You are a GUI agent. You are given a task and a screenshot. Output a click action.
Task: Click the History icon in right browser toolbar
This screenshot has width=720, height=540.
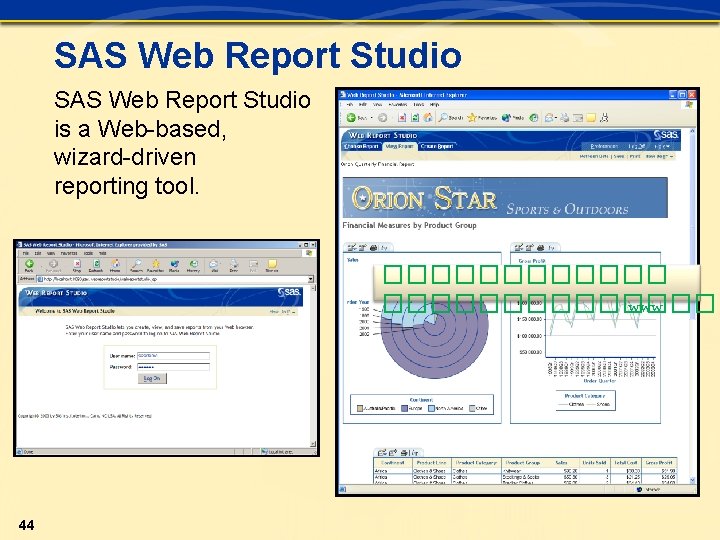click(x=534, y=118)
